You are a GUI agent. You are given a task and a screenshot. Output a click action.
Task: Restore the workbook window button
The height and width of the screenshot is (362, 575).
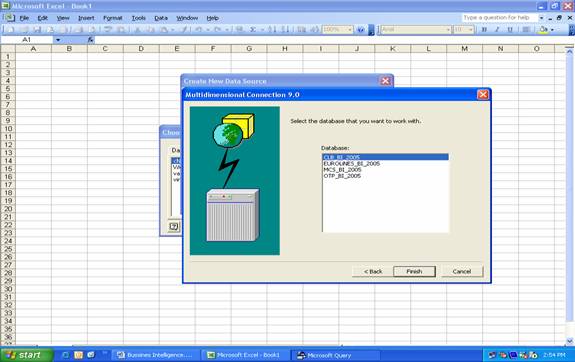559,18
